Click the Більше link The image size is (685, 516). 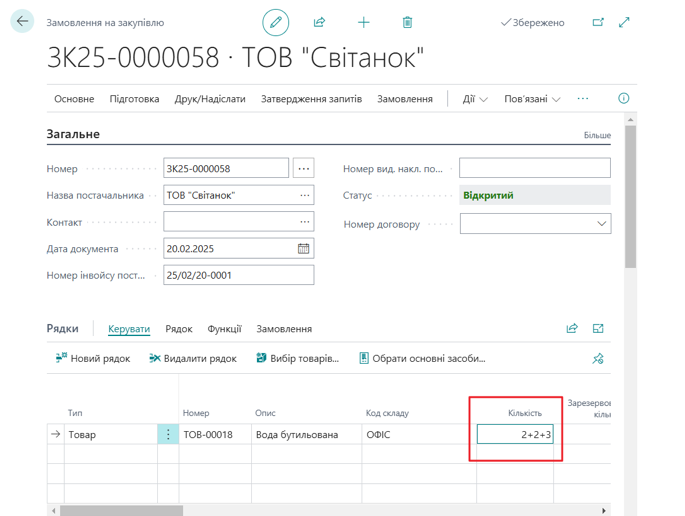tap(596, 135)
